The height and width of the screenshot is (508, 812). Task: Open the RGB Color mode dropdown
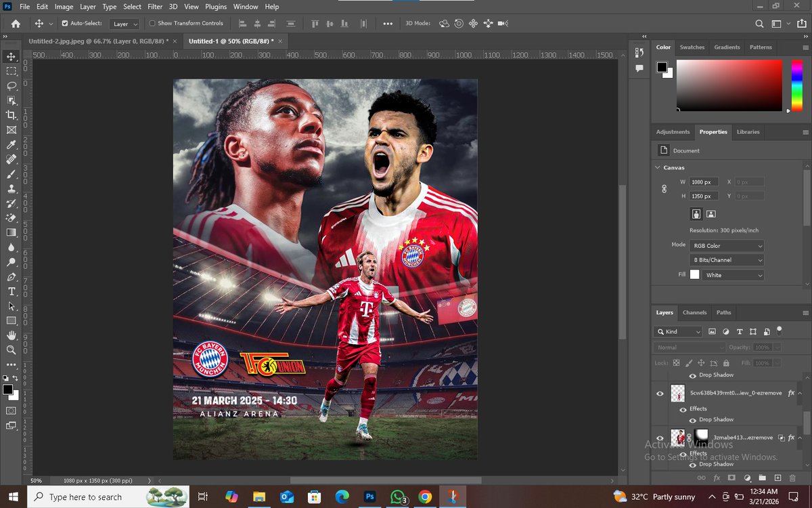pos(727,246)
